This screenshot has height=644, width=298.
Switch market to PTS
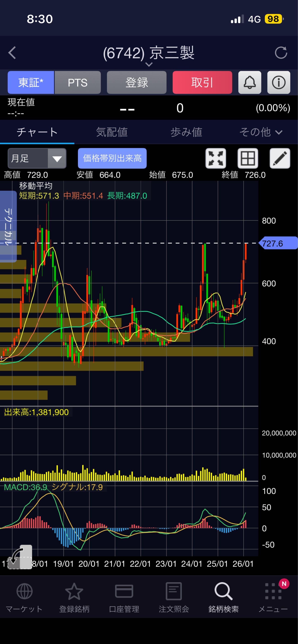tap(78, 82)
